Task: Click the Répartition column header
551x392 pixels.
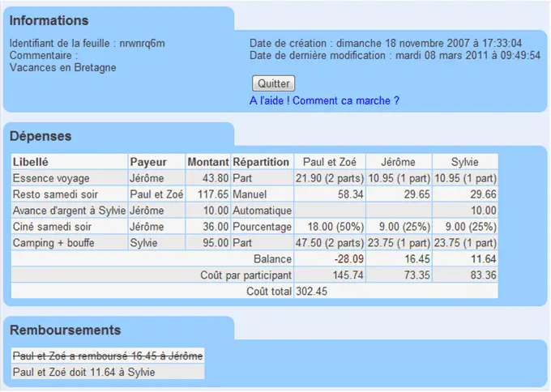Action: pos(262,162)
